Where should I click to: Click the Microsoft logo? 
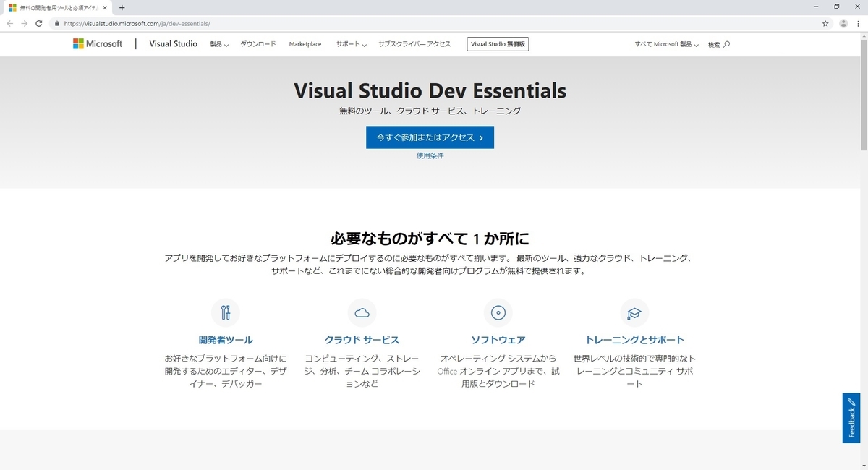[98, 43]
